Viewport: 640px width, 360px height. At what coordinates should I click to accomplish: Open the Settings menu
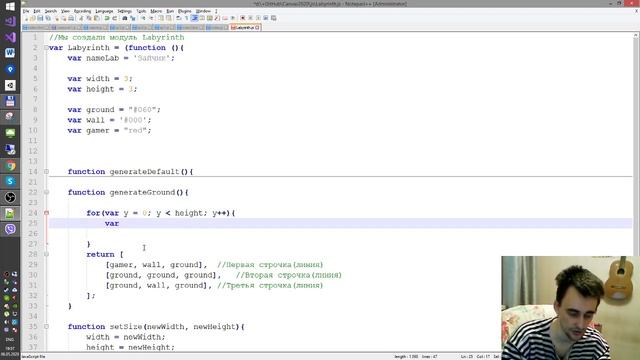pos(124,11)
